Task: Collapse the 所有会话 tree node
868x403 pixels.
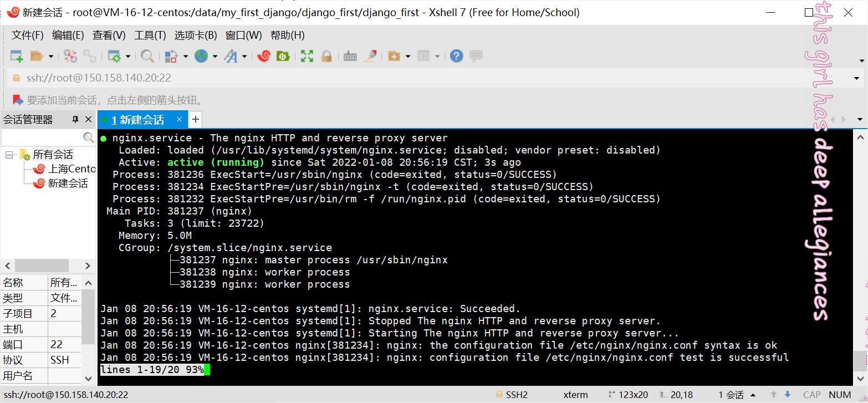Action: coord(9,155)
